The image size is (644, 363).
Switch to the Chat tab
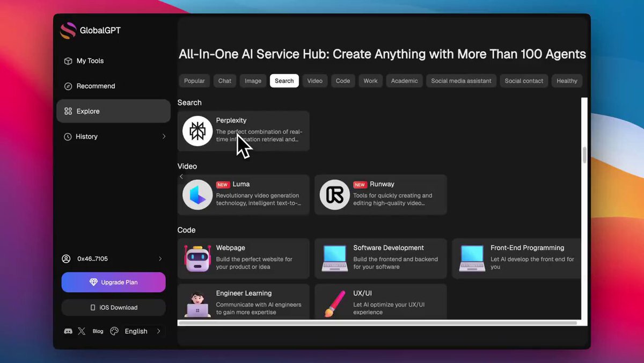point(225,81)
